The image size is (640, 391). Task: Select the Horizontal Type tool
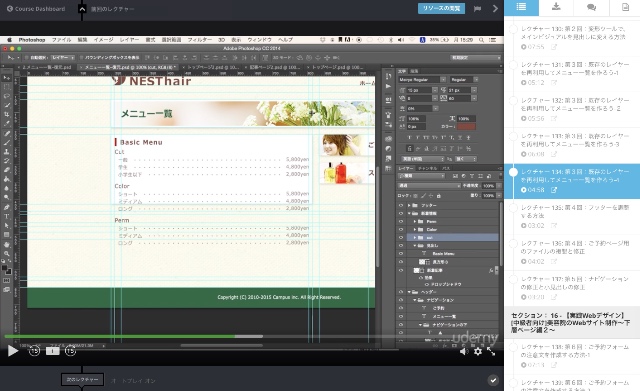click(7, 216)
